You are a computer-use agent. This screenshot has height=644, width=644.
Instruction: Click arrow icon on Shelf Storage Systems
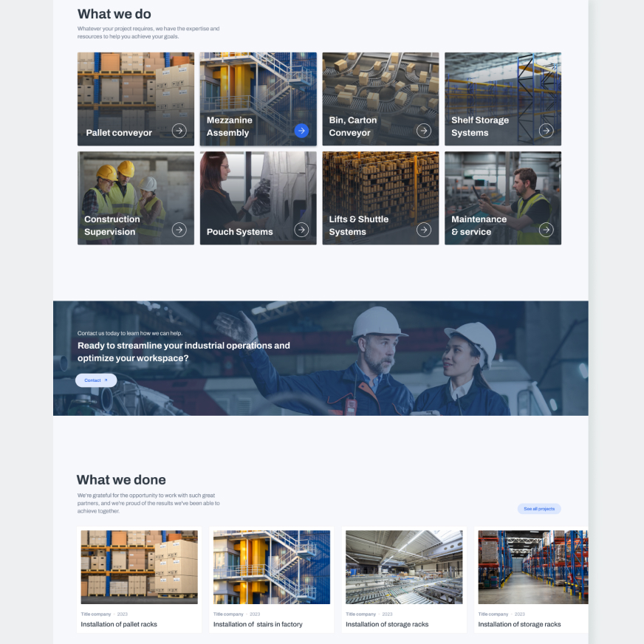[546, 131]
